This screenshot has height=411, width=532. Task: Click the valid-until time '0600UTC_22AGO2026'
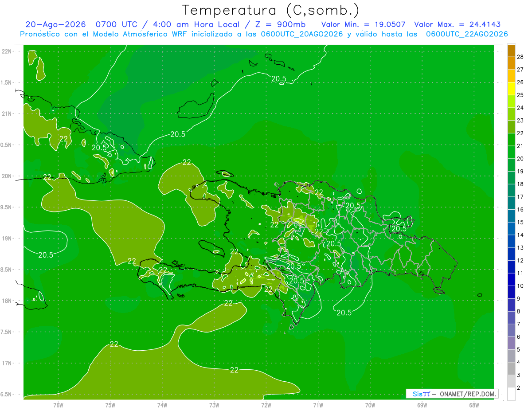click(467, 34)
